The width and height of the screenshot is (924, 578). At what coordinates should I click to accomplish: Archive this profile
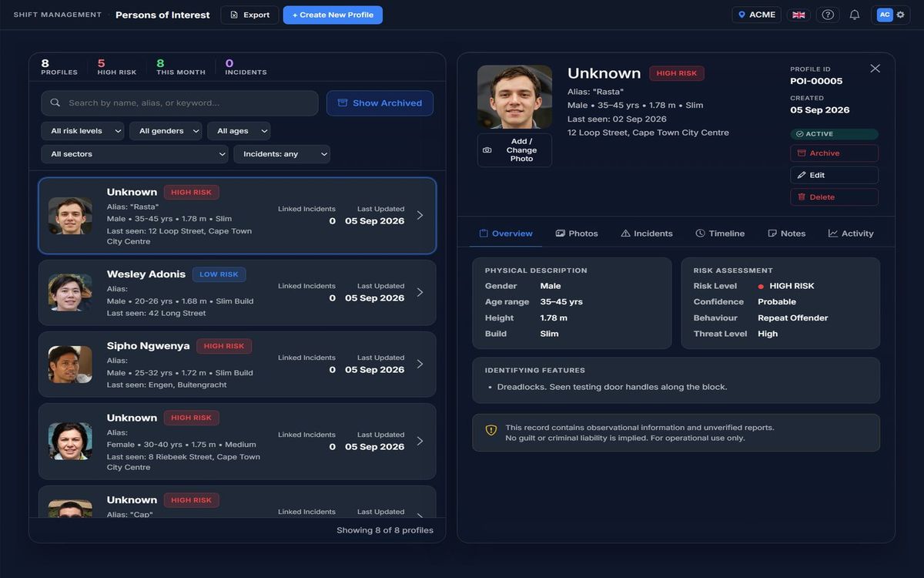click(834, 153)
